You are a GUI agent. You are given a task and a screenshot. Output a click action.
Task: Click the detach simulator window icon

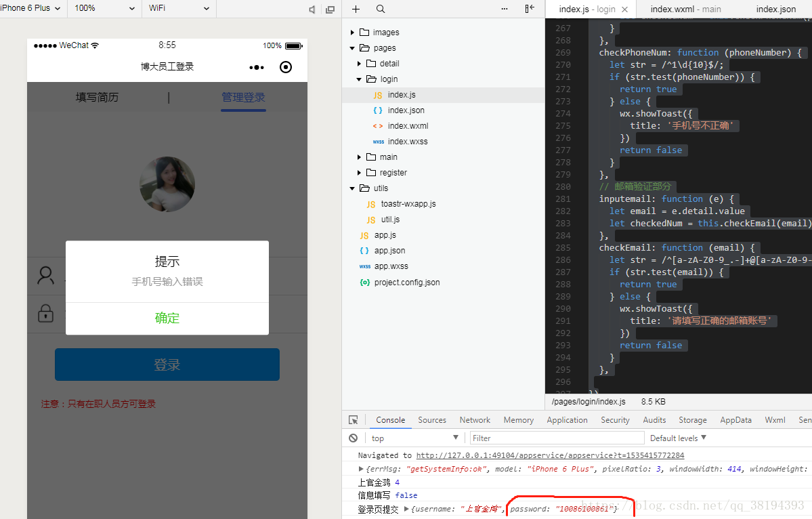tap(330, 9)
